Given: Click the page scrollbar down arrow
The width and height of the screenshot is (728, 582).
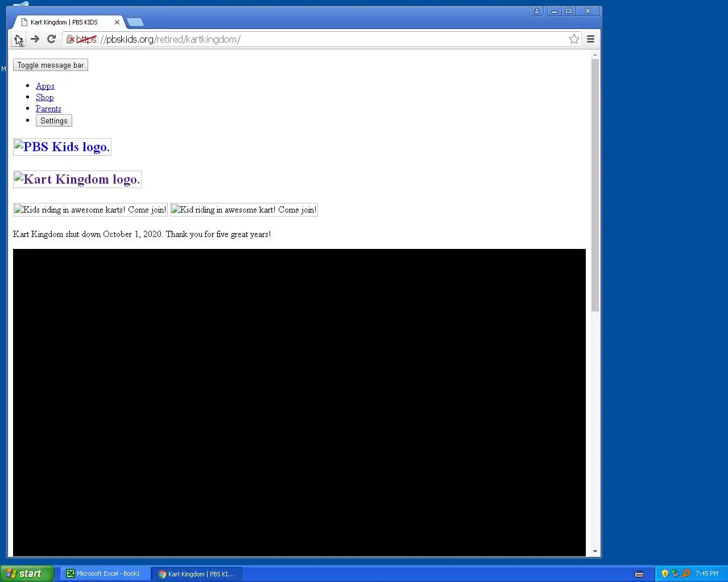Looking at the screenshot, I should pyautogui.click(x=595, y=551).
